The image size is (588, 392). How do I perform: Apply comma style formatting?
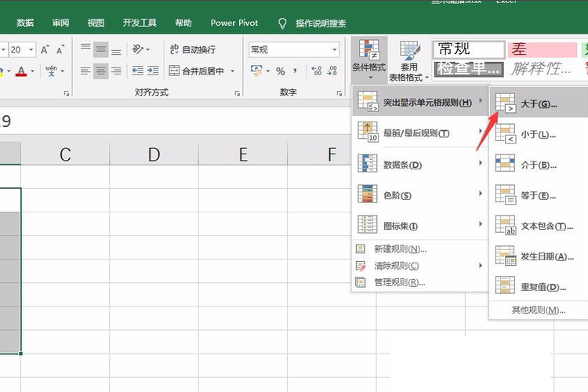[x=295, y=71]
